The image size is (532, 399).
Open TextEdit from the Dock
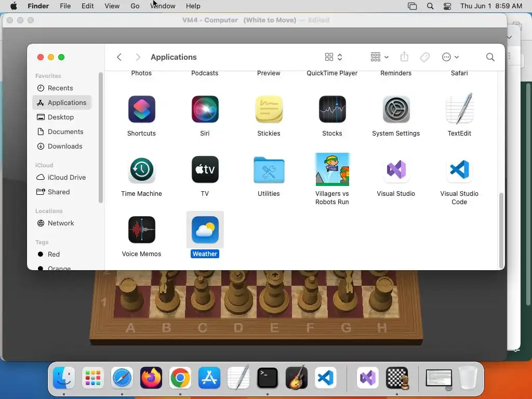pyautogui.click(x=238, y=378)
